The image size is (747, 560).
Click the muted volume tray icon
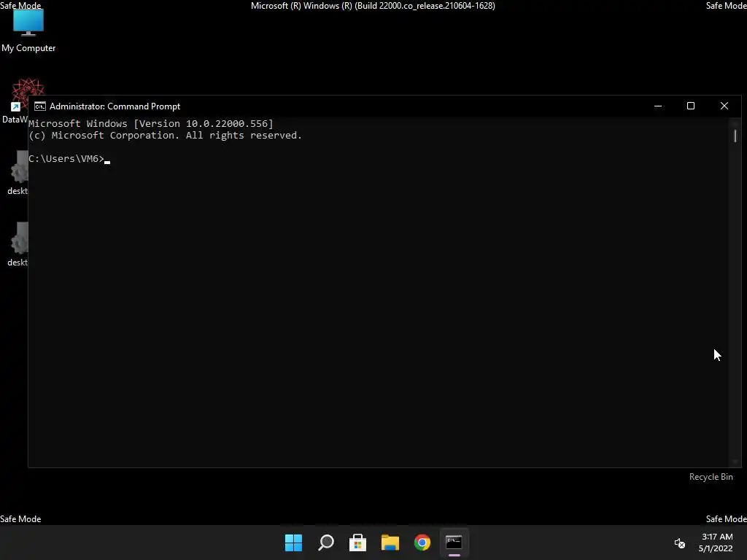680,542
